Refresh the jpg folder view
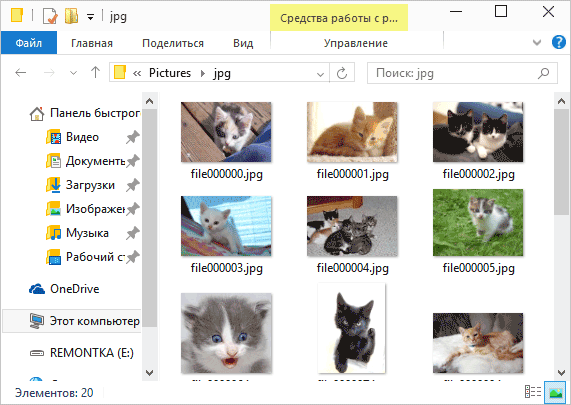The image size is (571, 405). click(x=342, y=73)
